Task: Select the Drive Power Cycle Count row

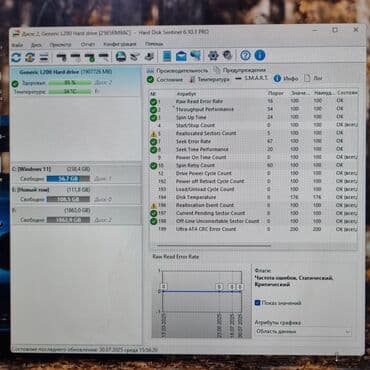Action: tap(253, 173)
